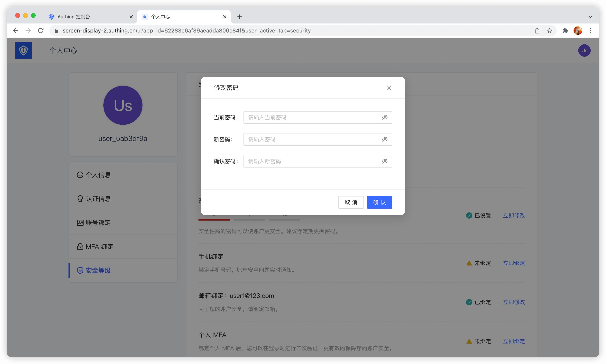The image size is (606, 364).
Task: Toggle visibility eye in 确认密码 field
Action: point(384,161)
